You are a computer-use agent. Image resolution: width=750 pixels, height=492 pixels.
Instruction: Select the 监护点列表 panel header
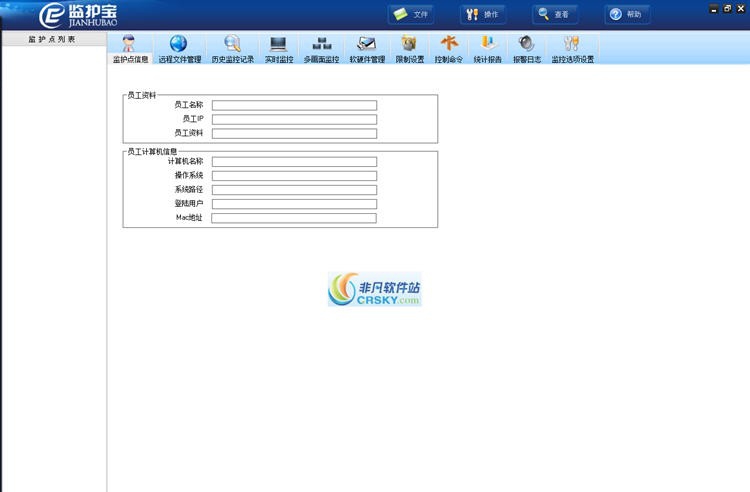coord(54,39)
